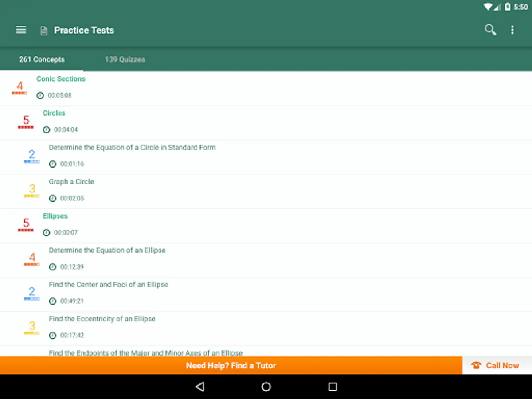
Task: Open the hamburger navigation menu
Action: [x=21, y=30]
